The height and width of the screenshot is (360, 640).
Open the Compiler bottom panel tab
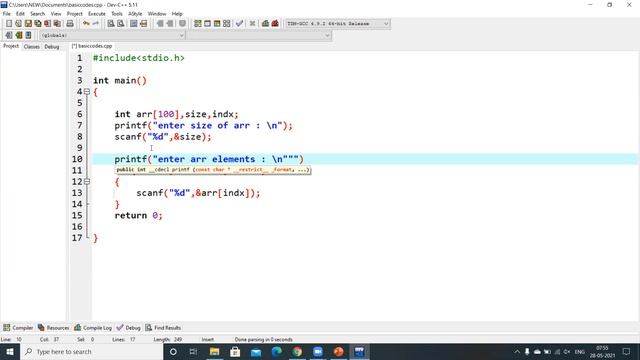pyautogui.click(x=18, y=327)
